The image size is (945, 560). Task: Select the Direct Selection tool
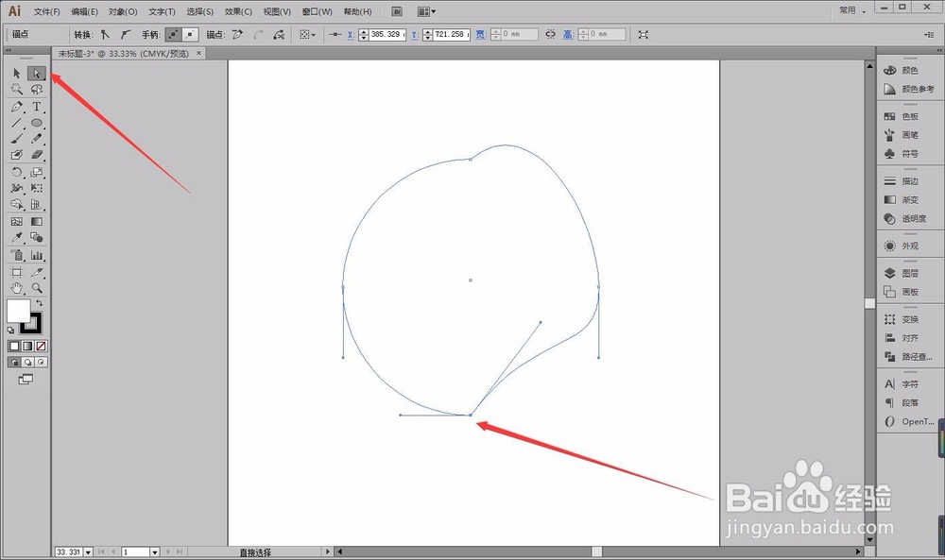point(36,74)
